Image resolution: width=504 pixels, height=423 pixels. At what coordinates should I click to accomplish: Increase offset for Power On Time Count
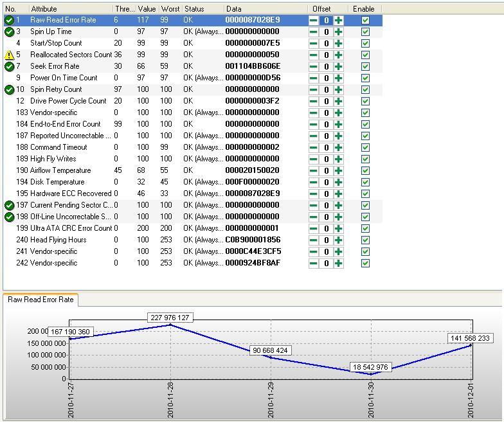pyautogui.click(x=338, y=78)
